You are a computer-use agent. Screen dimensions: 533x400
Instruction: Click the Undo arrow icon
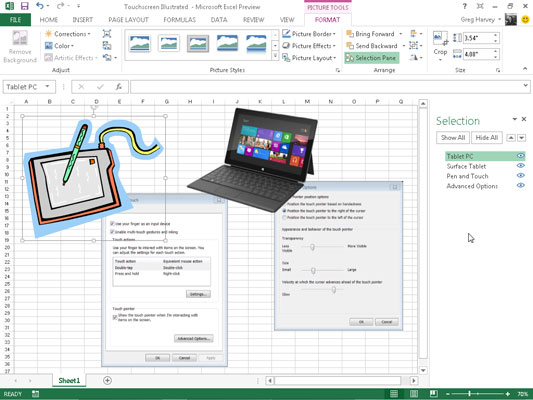coord(39,6)
